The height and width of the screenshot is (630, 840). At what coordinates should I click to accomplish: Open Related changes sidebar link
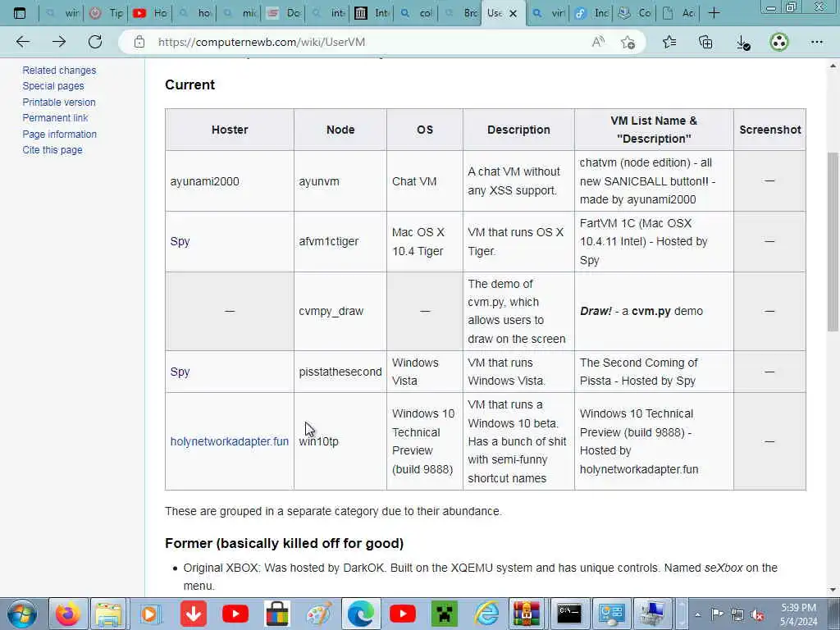click(59, 71)
